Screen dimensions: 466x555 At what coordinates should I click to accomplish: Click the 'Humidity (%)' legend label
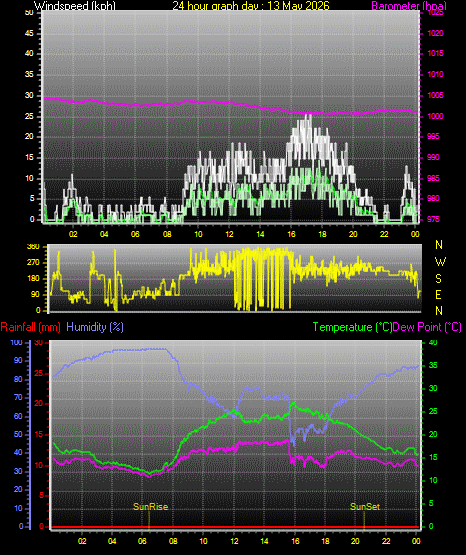pyautogui.click(x=95, y=327)
